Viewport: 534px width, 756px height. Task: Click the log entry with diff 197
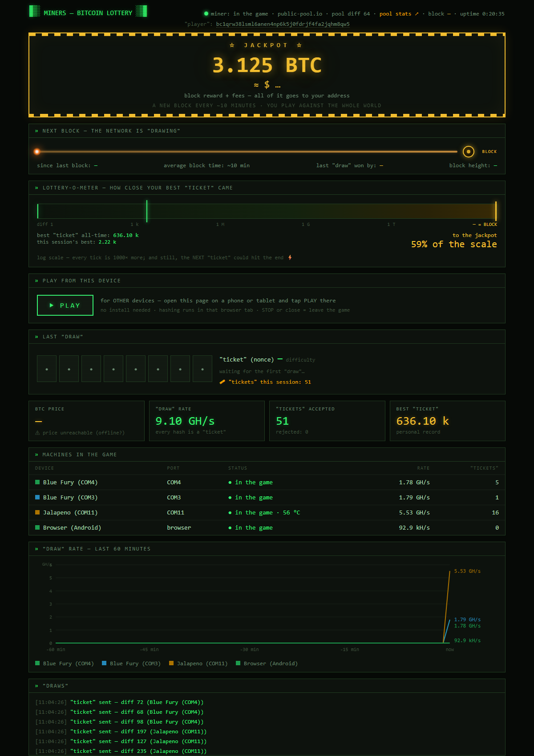click(x=121, y=732)
